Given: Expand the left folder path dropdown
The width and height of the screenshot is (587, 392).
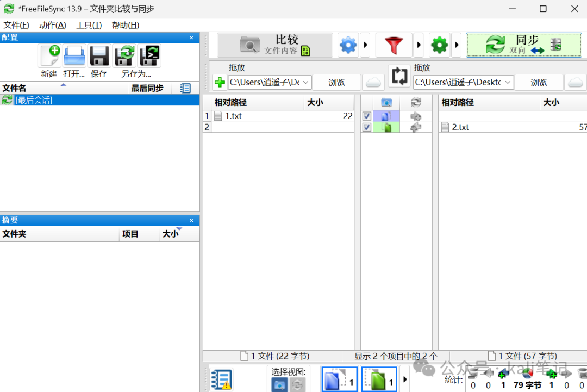Looking at the screenshot, I should (306, 82).
